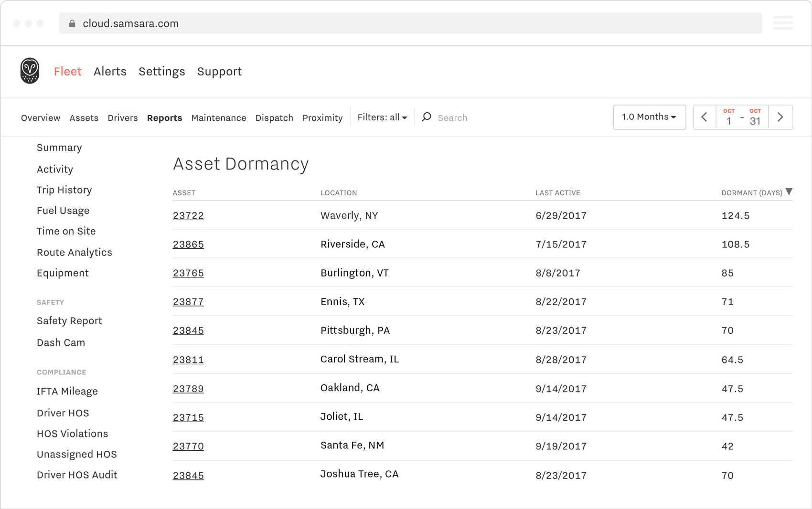Select Dash Cam in the sidebar

61,342
